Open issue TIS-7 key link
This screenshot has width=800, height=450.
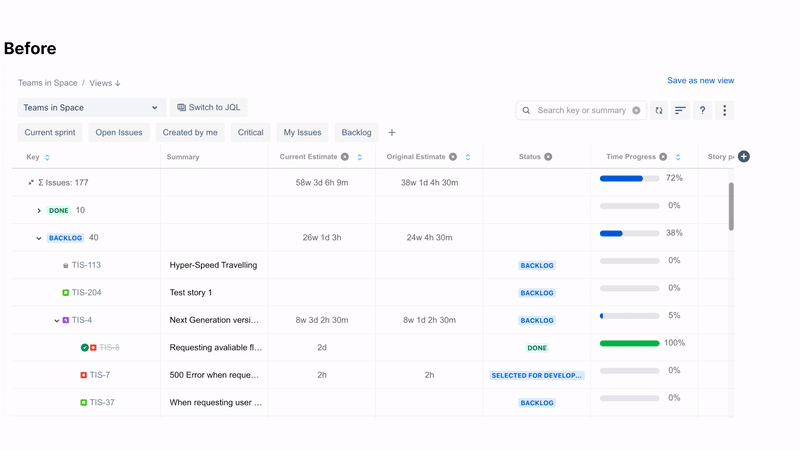point(99,375)
